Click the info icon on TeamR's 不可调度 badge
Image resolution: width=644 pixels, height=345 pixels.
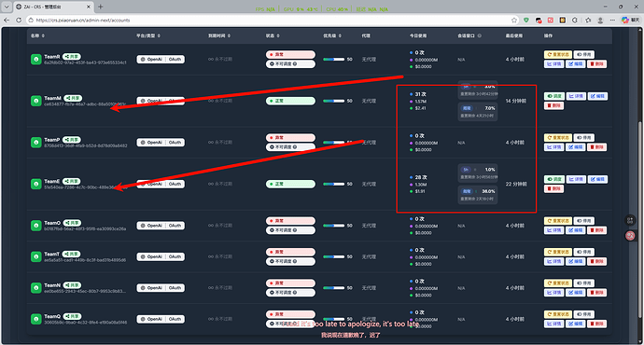tap(295, 64)
